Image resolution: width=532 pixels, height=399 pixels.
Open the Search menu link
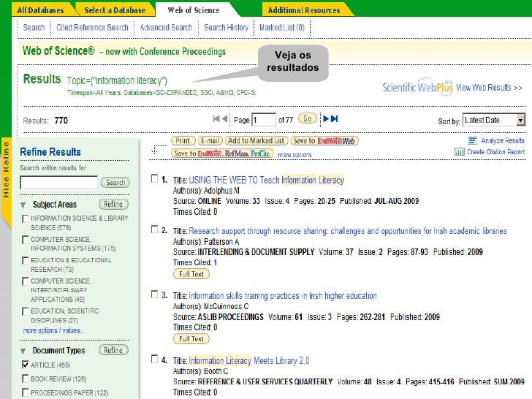click(34, 27)
